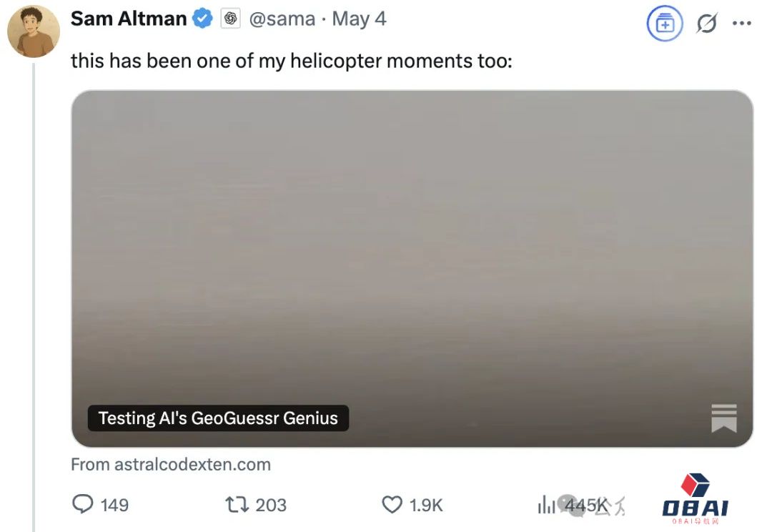Viewport: 772px width, 532px height.
Task: Open the @sama handle link
Action: pyautogui.click(x=282, y=19)
